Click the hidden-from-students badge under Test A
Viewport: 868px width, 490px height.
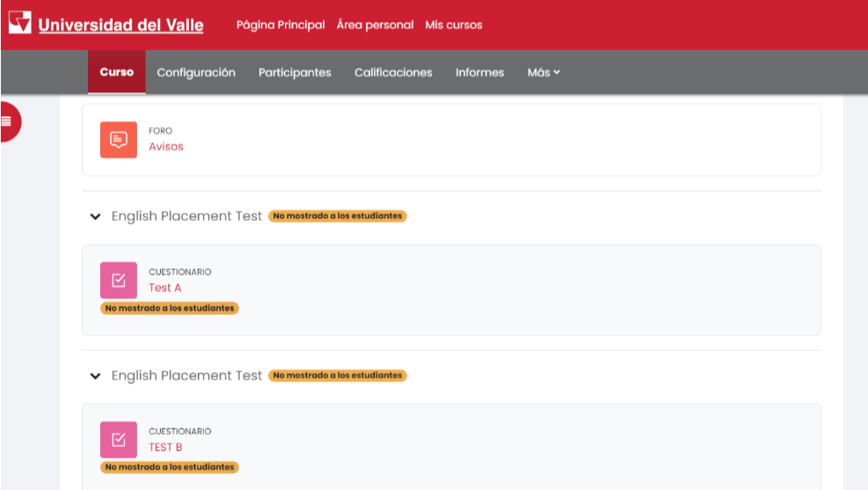(x=170, y=309)
